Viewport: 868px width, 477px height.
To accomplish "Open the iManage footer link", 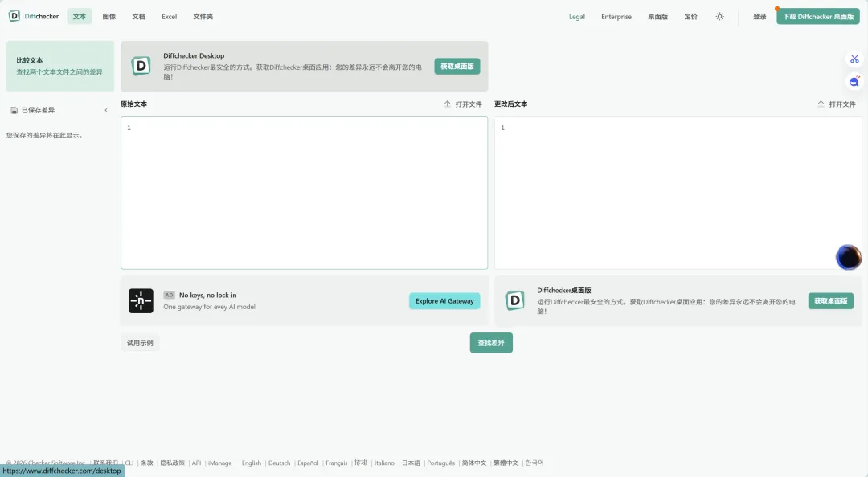I will [219, 463].
